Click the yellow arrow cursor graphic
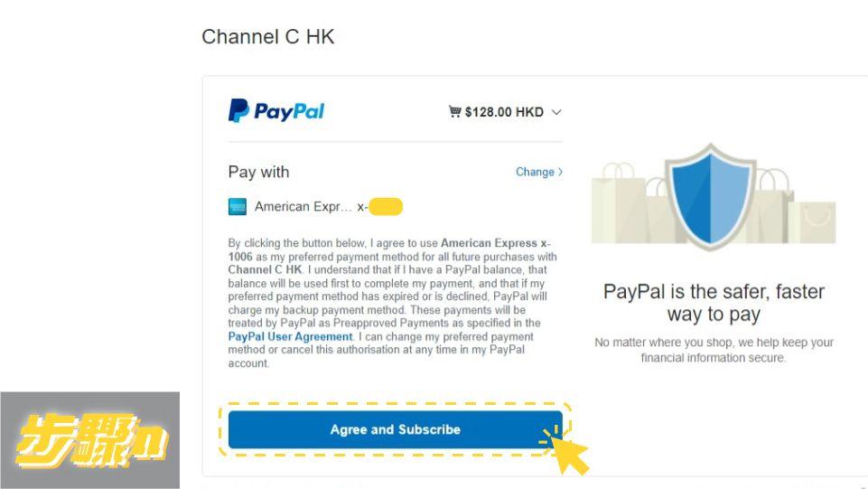Image resolution: width=868 pixels, height=489 pixels. tap(565, 451)
